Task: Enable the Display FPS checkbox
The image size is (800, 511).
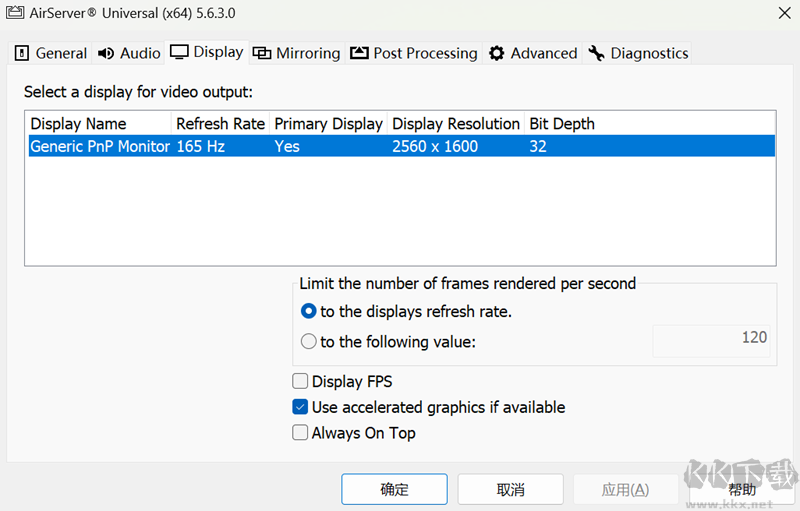Action: point(300,381)
